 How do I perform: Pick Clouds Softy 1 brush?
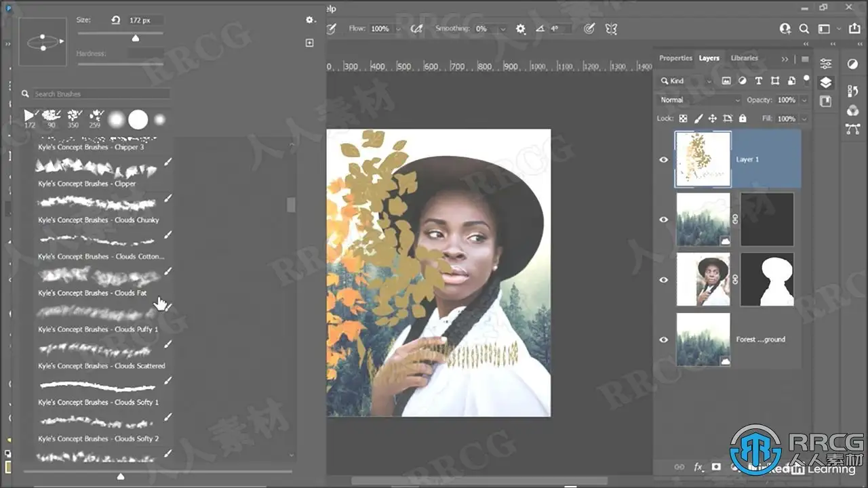click(104, 392)
